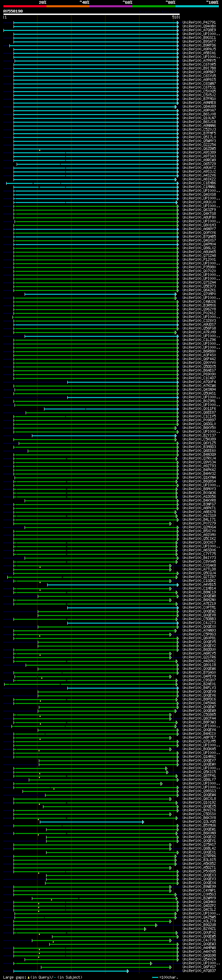
Task: Click the white query sequence bar
Action: click(92, 15)
